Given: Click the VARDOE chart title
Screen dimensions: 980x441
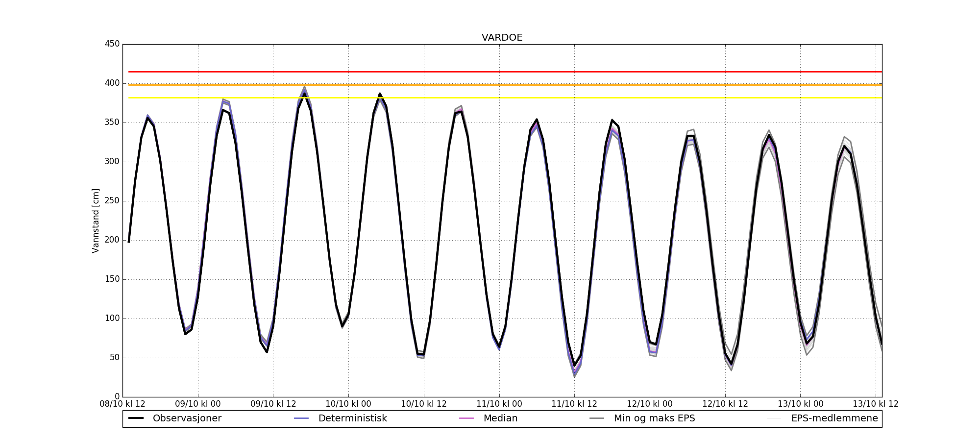Looking at the screenshot, I should [502, 38].
